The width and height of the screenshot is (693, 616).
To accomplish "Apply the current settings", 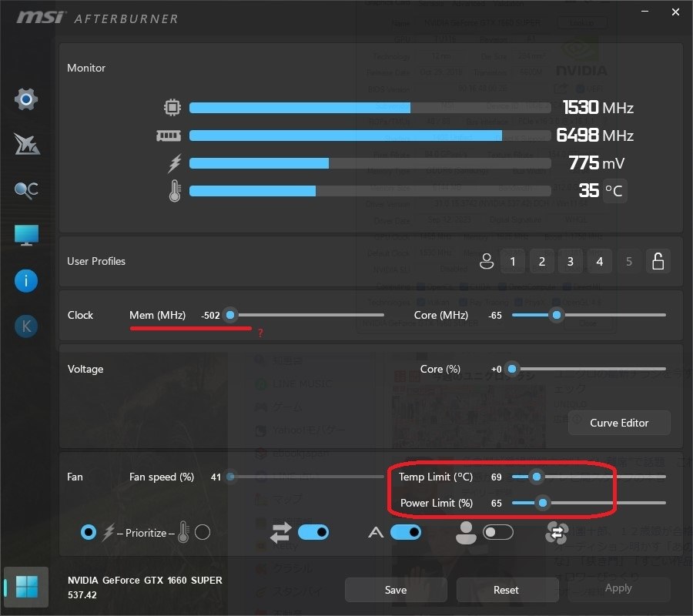I will [x=618, y=588].
